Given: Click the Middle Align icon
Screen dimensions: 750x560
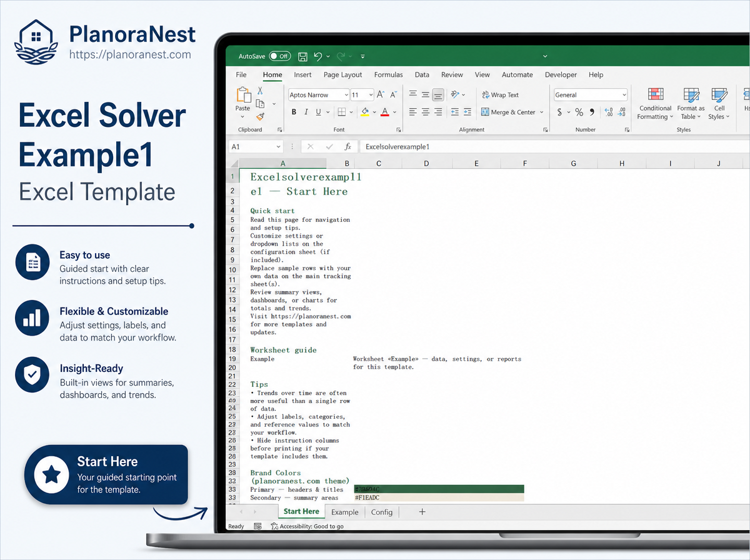Looking at the screenshot, I should click(x=426, y=94).
